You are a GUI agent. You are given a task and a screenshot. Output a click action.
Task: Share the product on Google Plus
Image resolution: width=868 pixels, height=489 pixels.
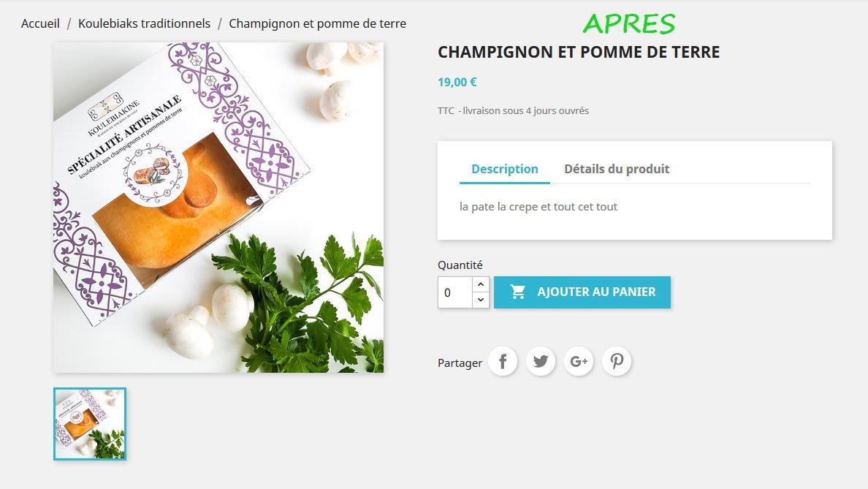tap(579, 362)
